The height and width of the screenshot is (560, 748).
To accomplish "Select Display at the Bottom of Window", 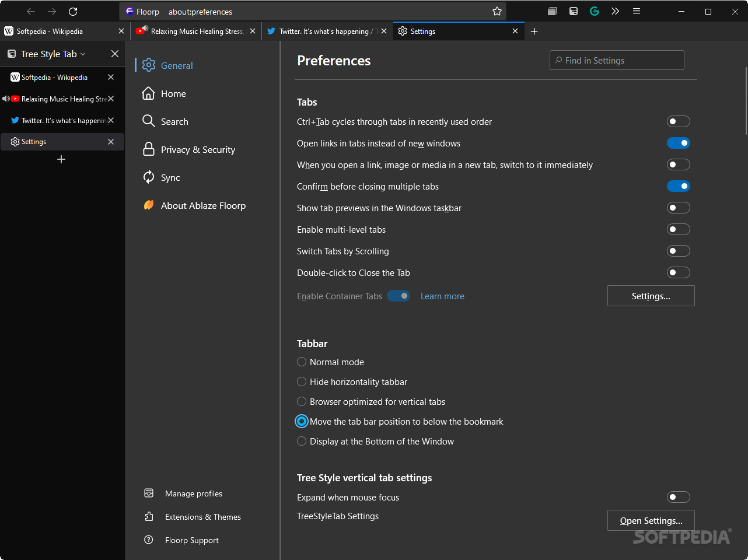I will pos(302,441).
